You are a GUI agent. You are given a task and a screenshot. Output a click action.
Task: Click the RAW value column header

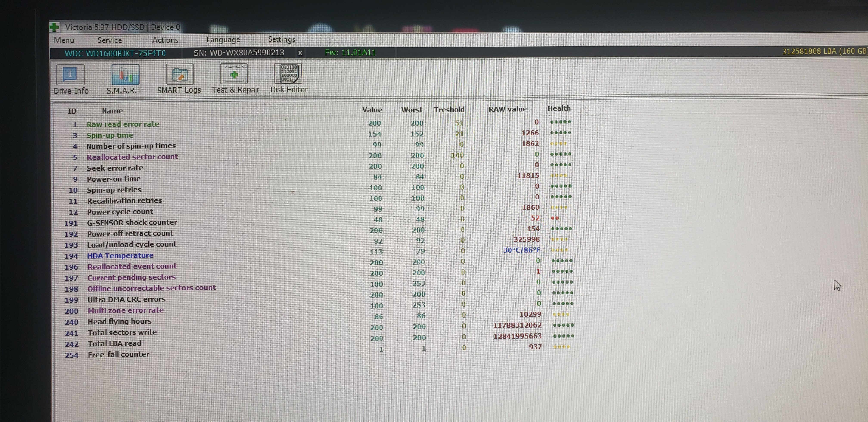pos(507,109)
